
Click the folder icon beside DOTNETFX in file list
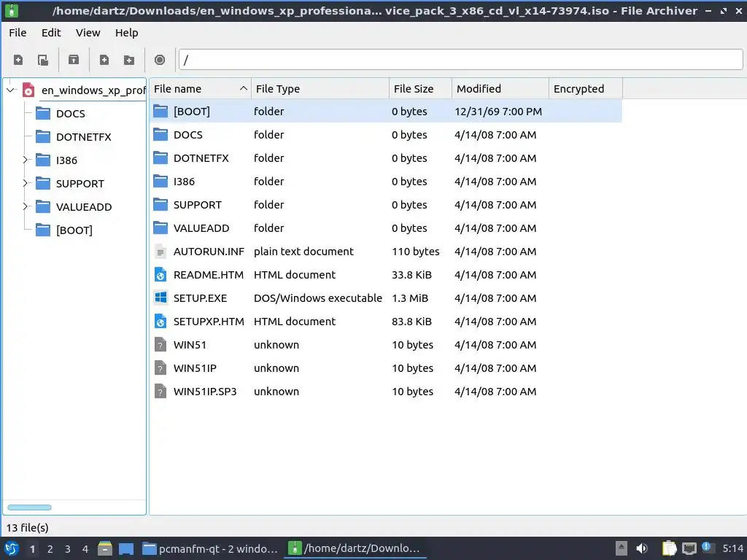[x=160, y=158]
